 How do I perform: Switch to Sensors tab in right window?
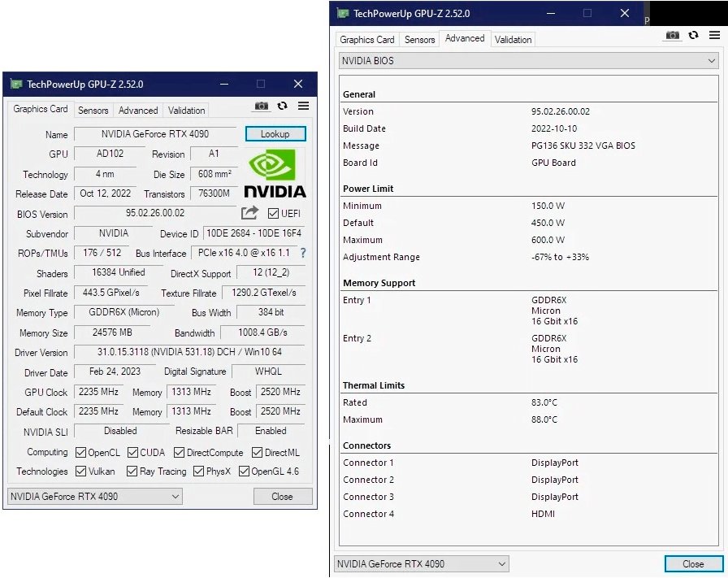tap(420, 40)
